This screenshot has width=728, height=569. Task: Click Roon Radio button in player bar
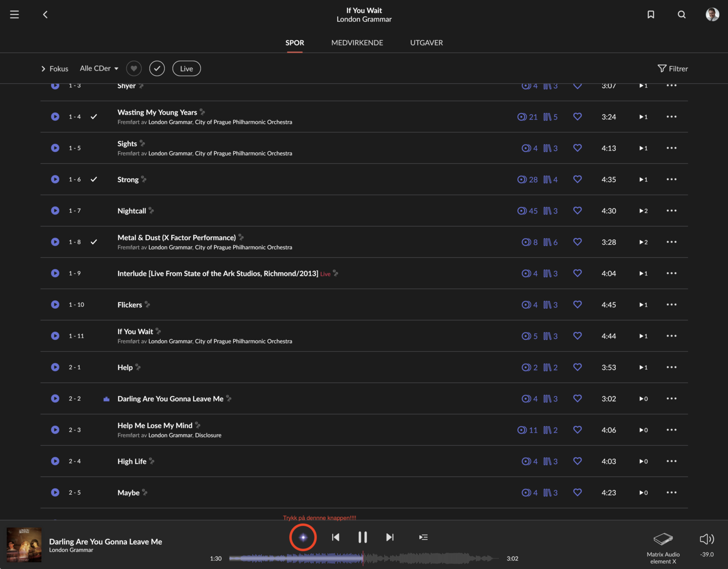(303, 537)
